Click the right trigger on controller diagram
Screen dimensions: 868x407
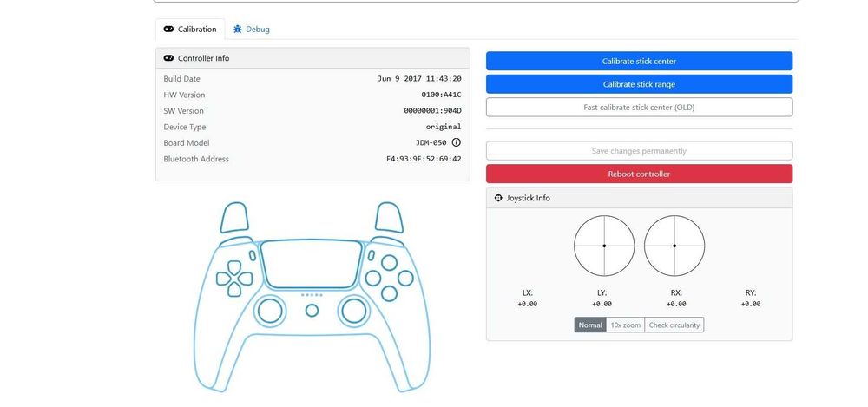click(x=389, y=217)
